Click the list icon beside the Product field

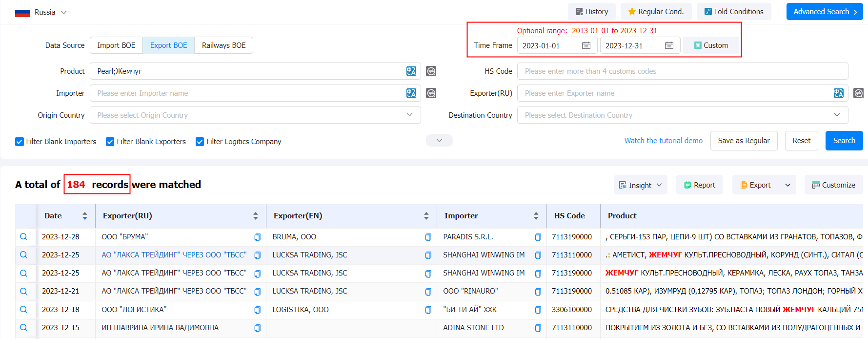click(431, 71)
